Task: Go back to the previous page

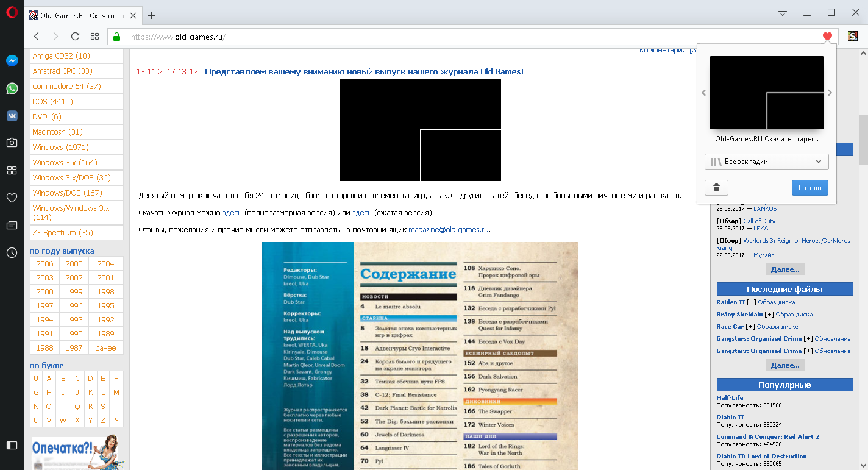Action: [37, 37]
